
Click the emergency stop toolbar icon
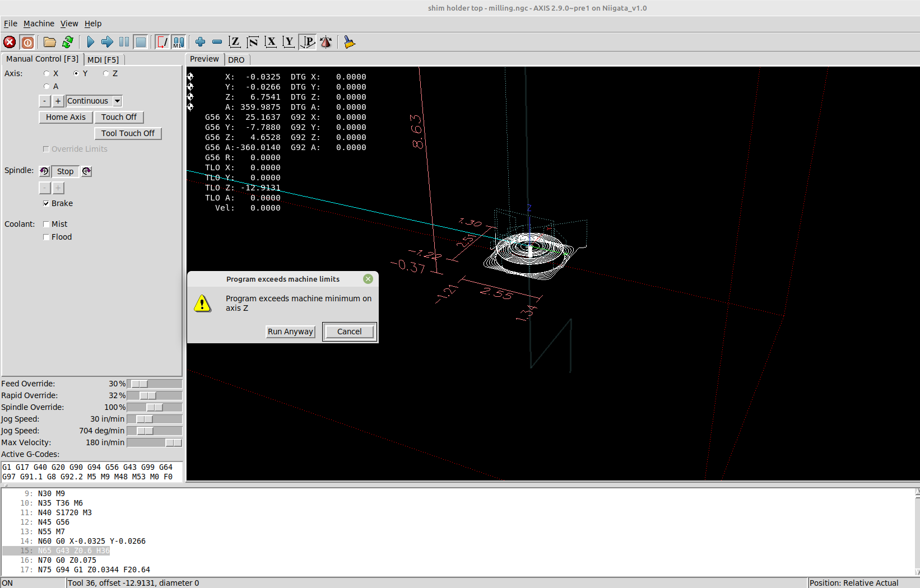coord(10,42)
